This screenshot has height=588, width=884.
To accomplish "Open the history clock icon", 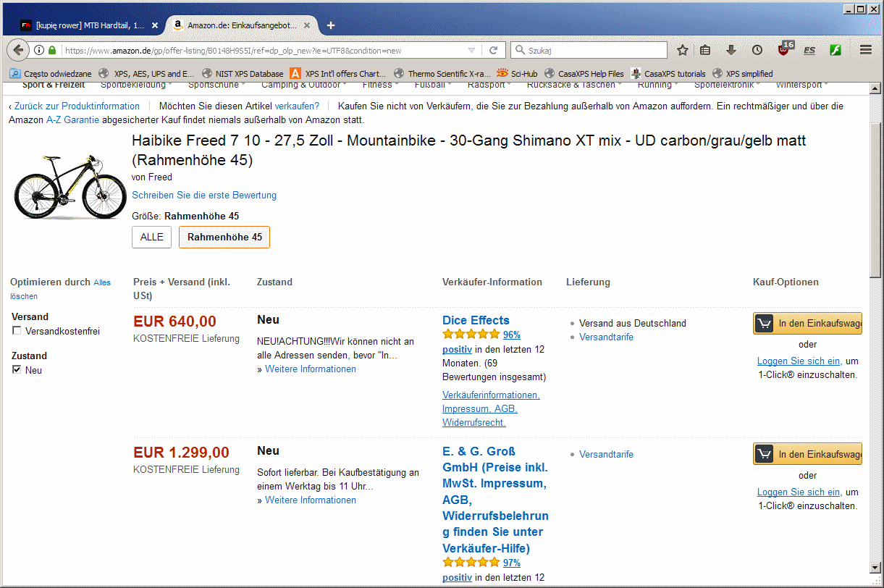I will tap(757, 50).
